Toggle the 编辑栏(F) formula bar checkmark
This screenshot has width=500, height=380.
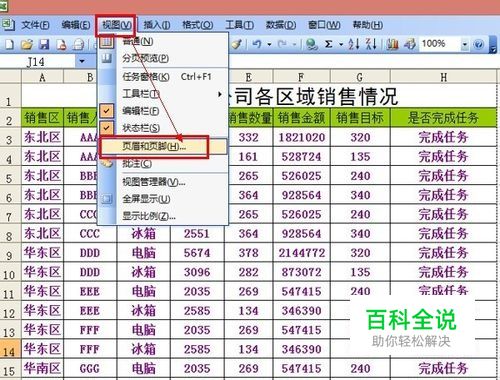[x=106, y=111]
